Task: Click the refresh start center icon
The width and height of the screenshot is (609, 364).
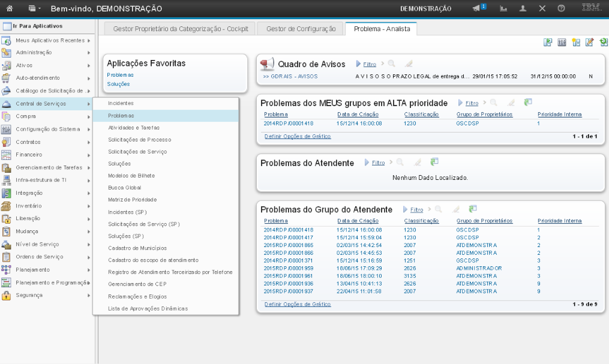Action: tap(603, 42)
